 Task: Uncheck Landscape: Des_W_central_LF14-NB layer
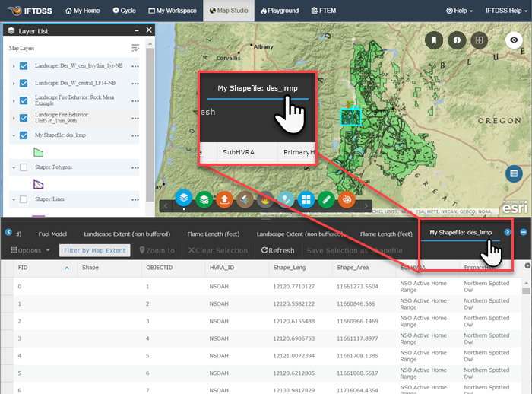pyautogui.click(x=24, y=83)
